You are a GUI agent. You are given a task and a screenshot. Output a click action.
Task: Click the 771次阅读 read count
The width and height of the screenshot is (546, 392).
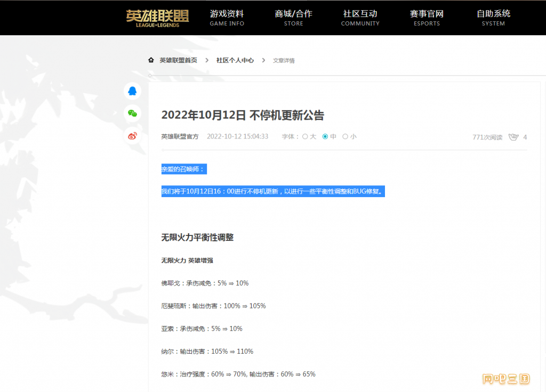(487, 137)
